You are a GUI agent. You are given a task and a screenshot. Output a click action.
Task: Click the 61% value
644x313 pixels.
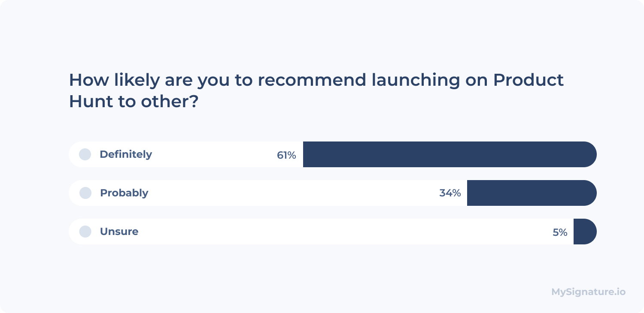[286, 155]
